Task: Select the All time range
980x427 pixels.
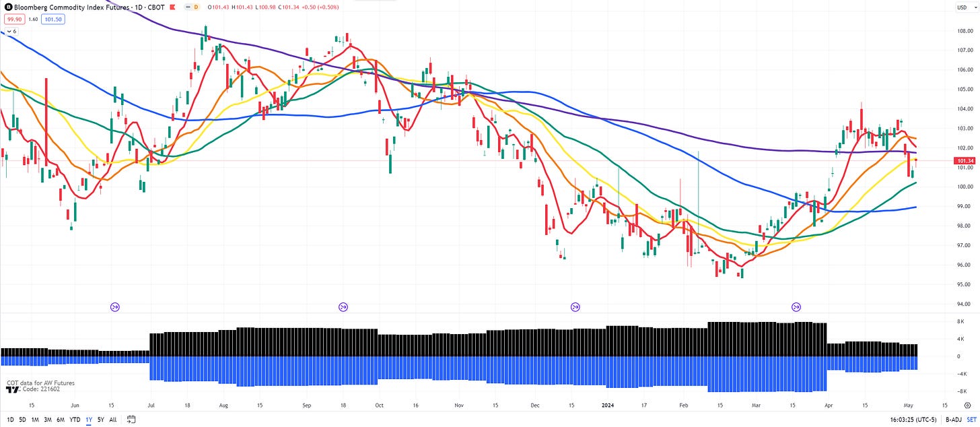Action: [x=112, y=420]
